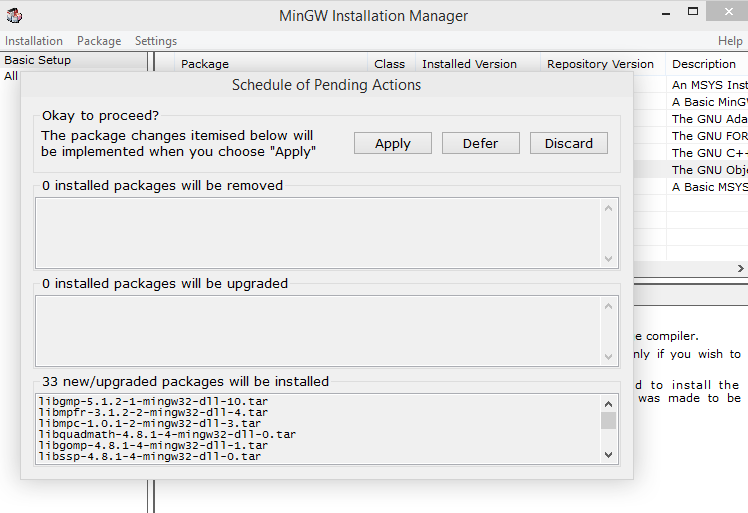This screenshot has width=748, height=513.
Task: Maximize the MinGW Installation Manager window
Action: click(693, 11)
